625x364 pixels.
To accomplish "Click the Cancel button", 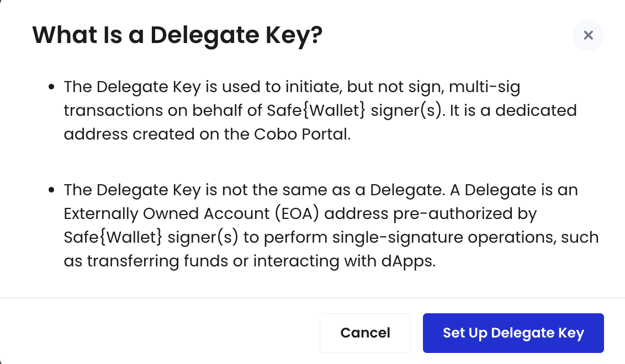I will pyautogui.click(x=365, y=333).
